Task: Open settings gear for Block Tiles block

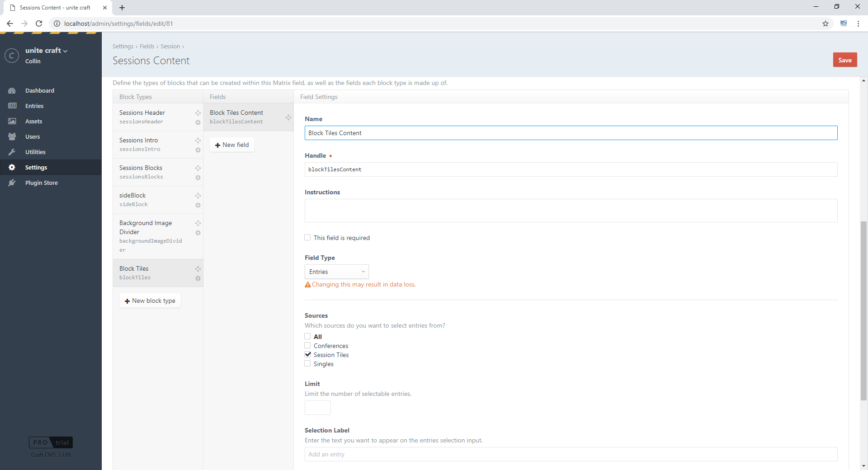Action: [x=198, y=278]
